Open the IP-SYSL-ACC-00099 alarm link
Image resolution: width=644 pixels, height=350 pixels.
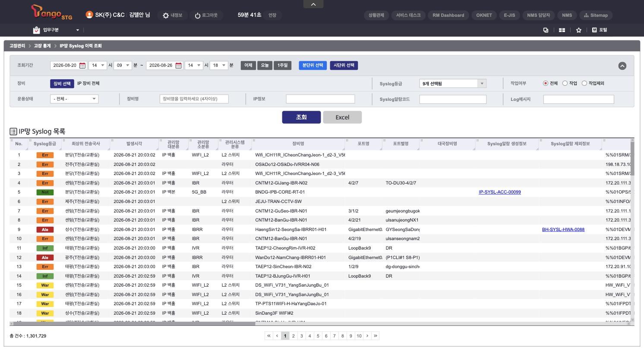500,192
